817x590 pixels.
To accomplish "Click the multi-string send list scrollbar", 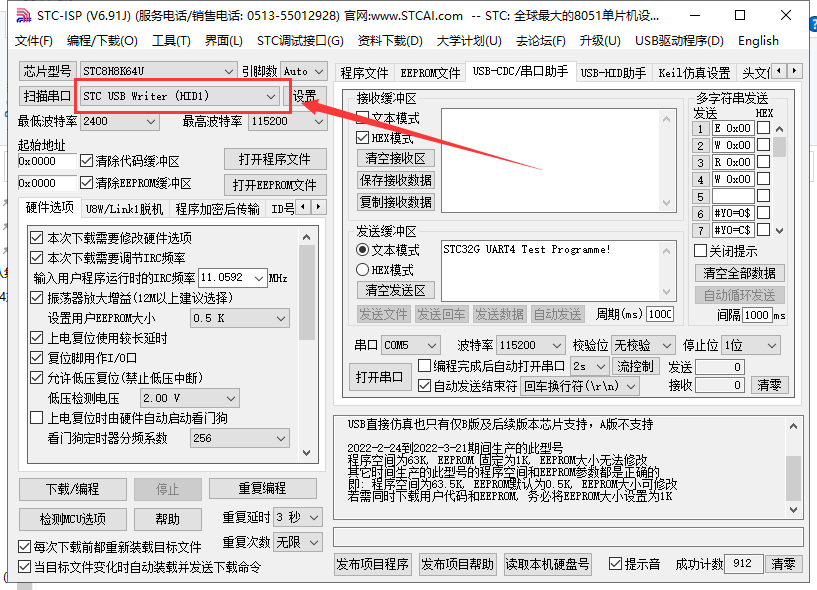I will tap(779, 179).
